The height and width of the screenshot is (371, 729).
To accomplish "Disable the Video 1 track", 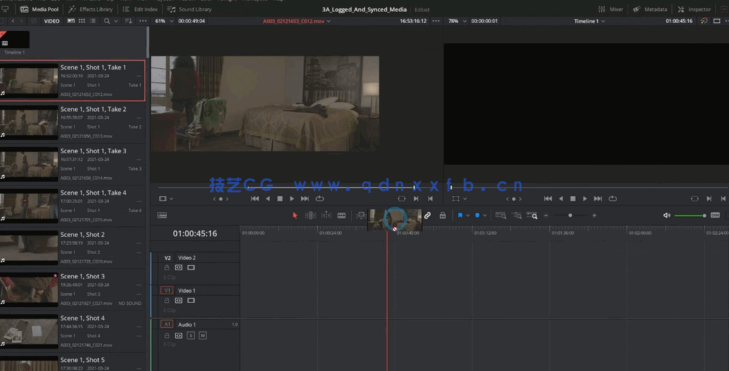I will point(191,300).
